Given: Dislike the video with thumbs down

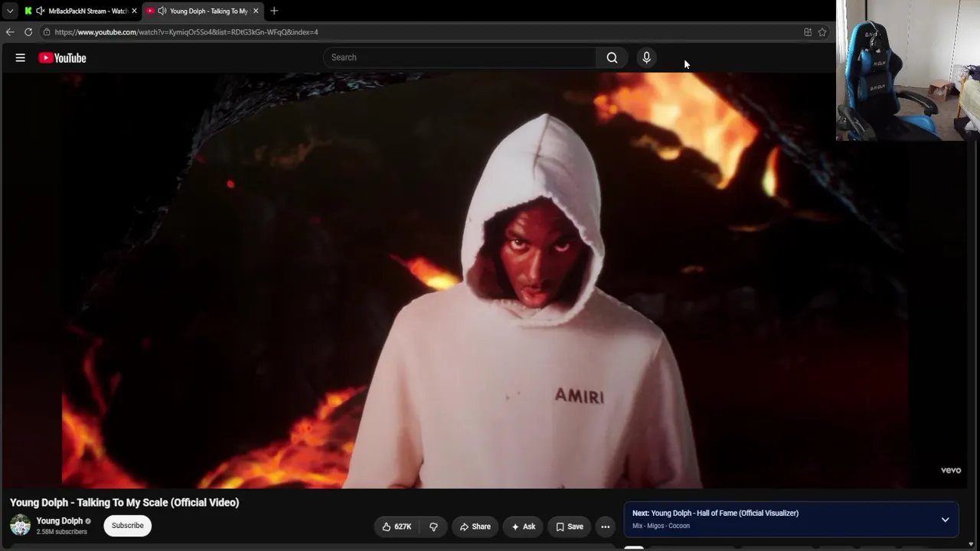Looking at the screenshot, I should [x=433, y=527].
